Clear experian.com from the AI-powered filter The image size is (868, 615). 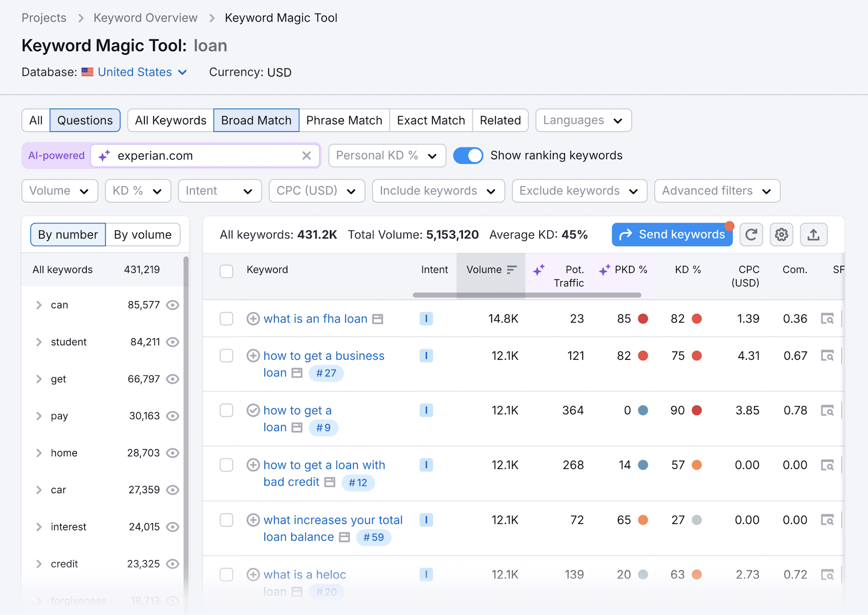tap(307, 156)
